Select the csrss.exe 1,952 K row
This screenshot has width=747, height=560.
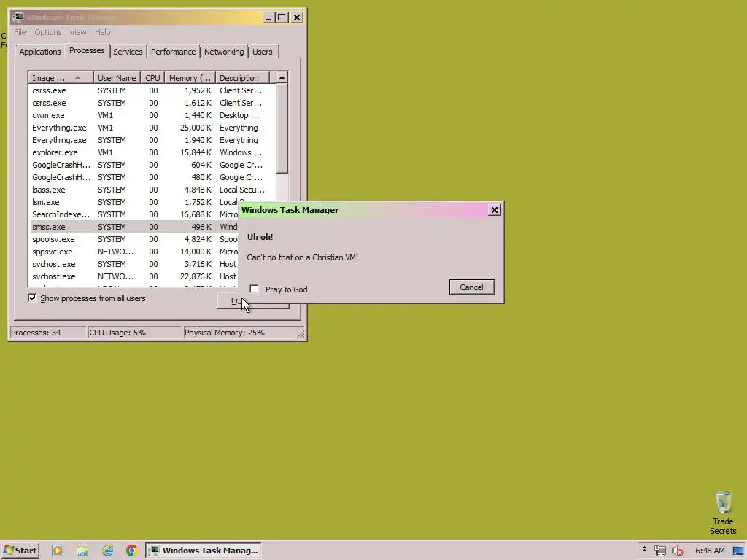(x=152, y=90)
